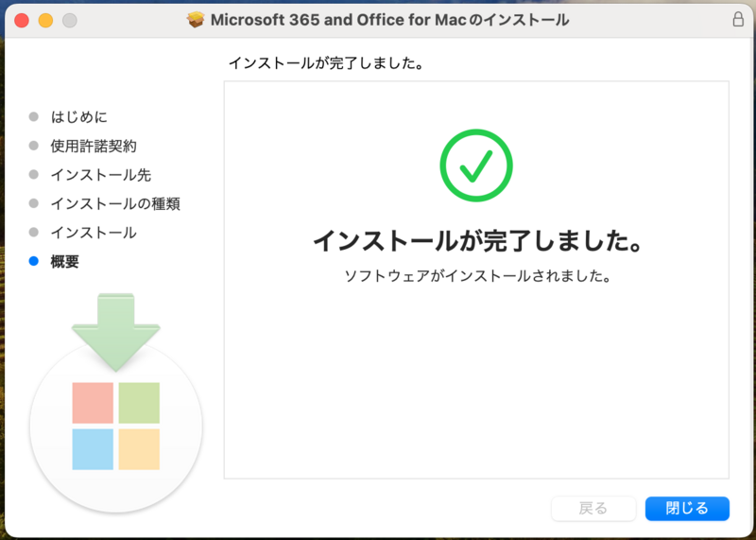Image resolution: width=756 pixels, height=540 pixels.
Task: Click the ソフトウェアがインストールされました。 message text
Action: coord(476,277)
